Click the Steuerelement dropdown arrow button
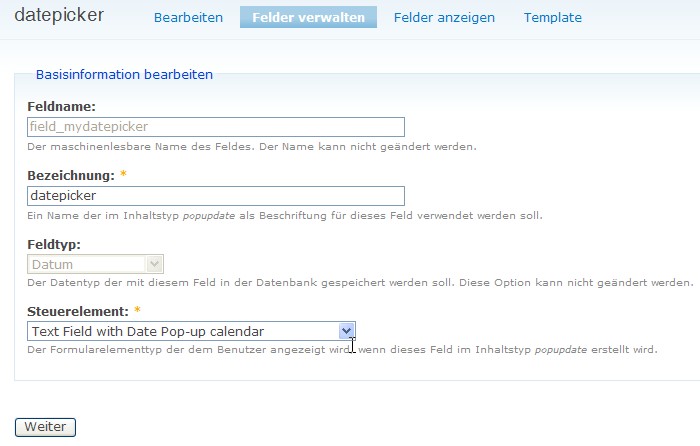This screenshot has width=700, height=446. [x=346, y=331]
